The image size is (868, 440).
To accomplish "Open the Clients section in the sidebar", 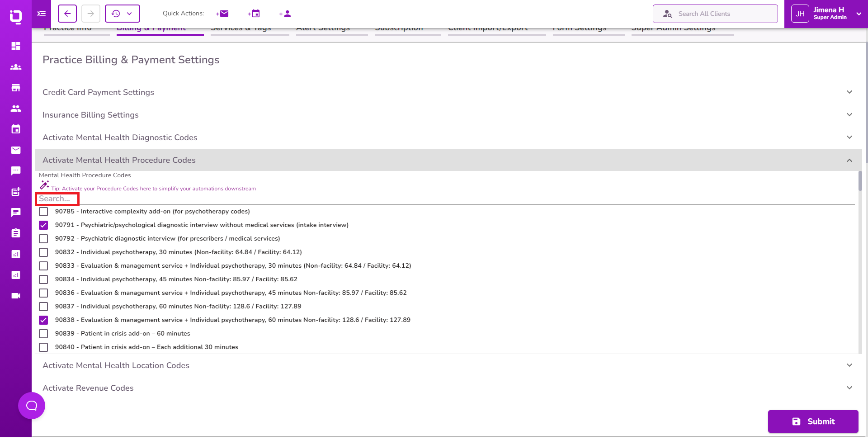I will tap(16, 67).
